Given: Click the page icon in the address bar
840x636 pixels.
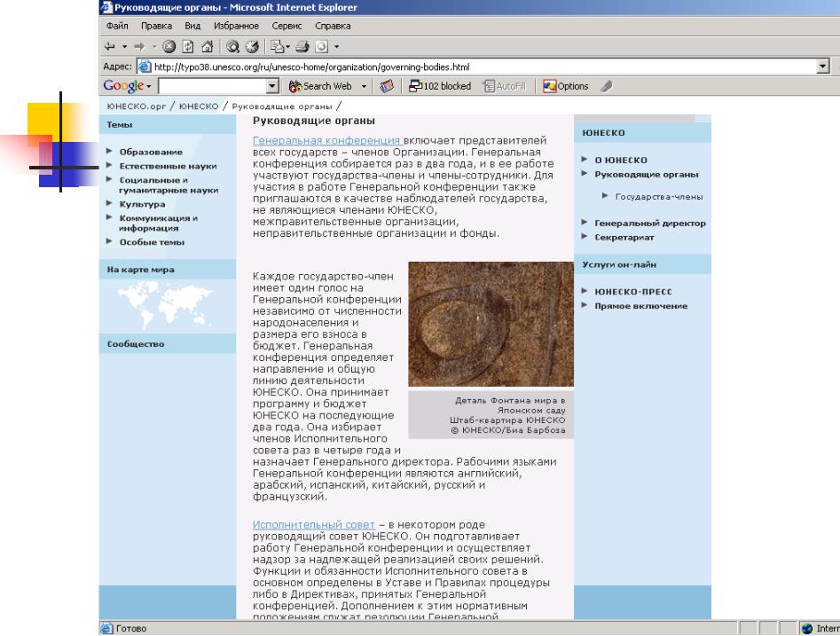Looking at the screenshot, I should click(145, 67).
